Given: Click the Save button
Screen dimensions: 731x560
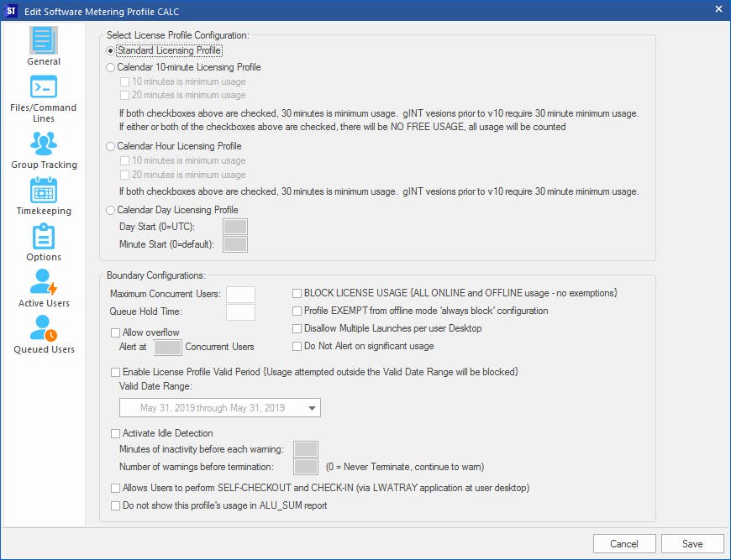Looking at the screenshot, I should pyautogui.click(x=692, y=544).
